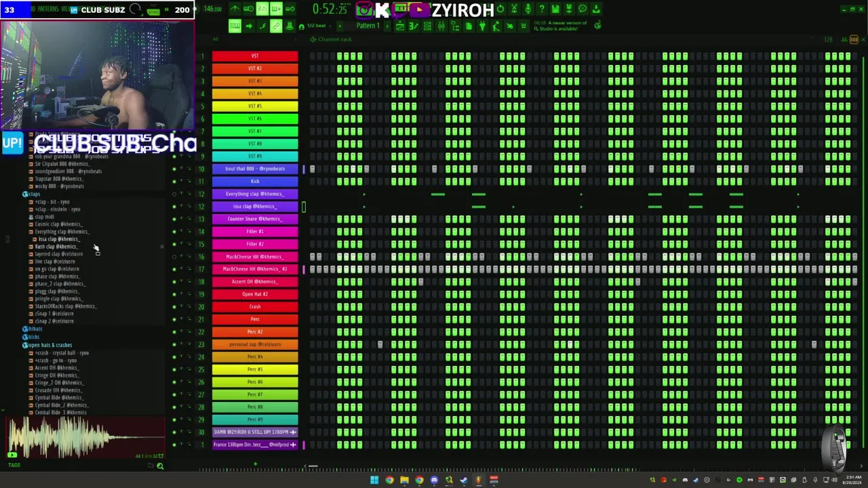Open the Accent OH @khemics_ channel
Image resolution: width=868 pixels, height=488 pixels.
click(x=255, y=281)
